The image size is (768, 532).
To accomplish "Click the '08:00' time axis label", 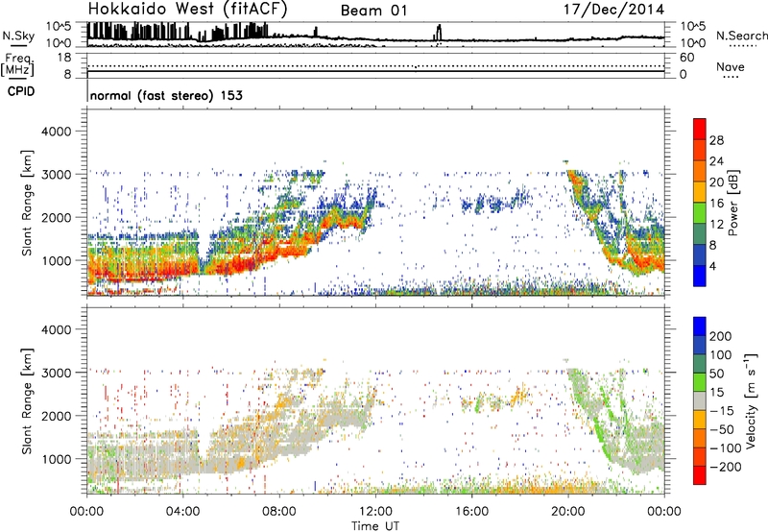I will (279, 511).
